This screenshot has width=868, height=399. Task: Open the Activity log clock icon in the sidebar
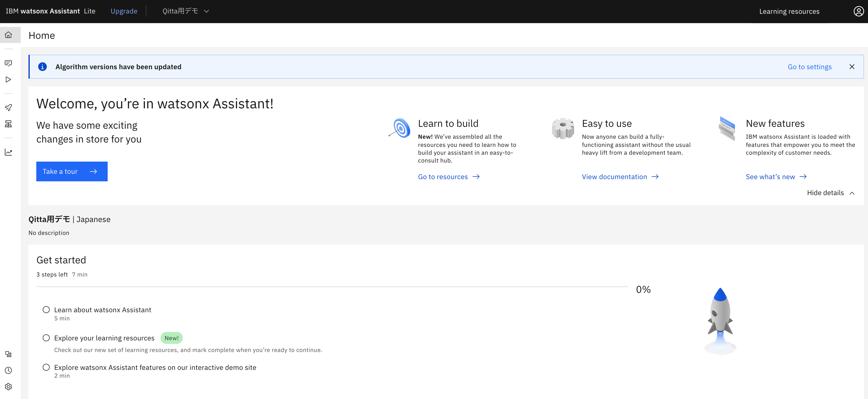8,370
